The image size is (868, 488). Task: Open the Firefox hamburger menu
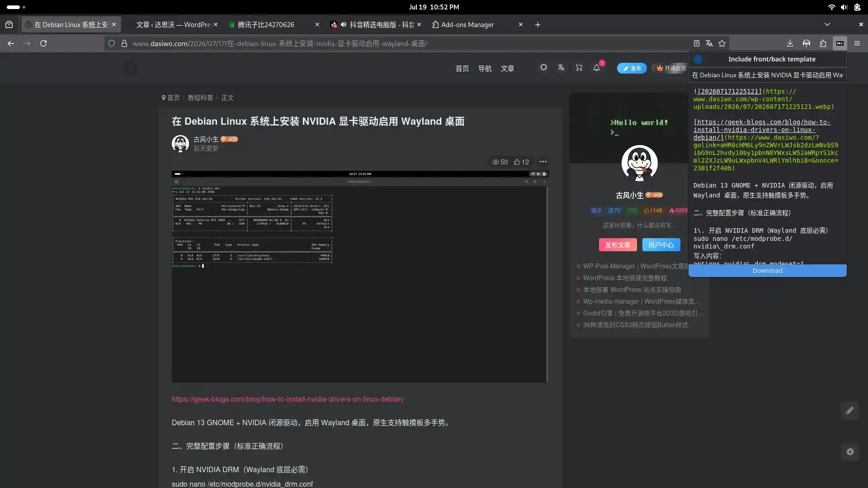click(857, 43)
